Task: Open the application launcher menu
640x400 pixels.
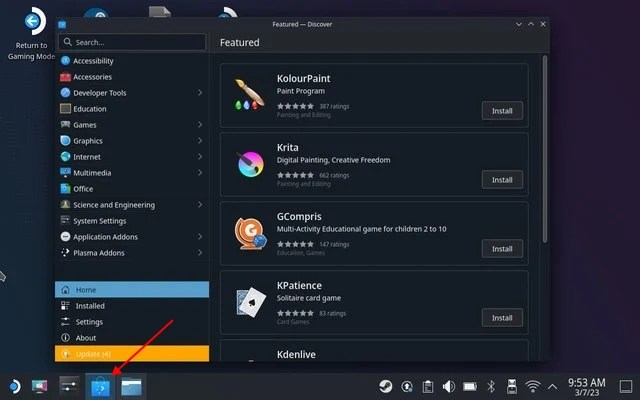Action: click(x=14, y=386)
